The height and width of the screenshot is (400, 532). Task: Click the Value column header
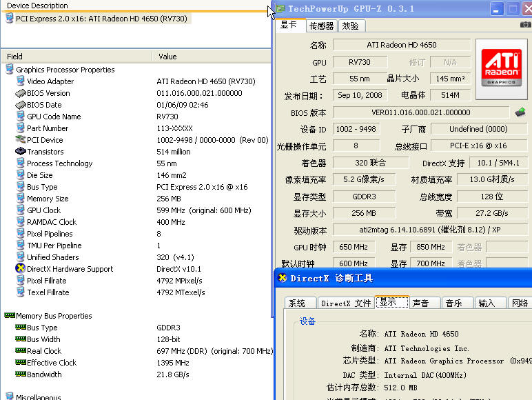(212, 57)
